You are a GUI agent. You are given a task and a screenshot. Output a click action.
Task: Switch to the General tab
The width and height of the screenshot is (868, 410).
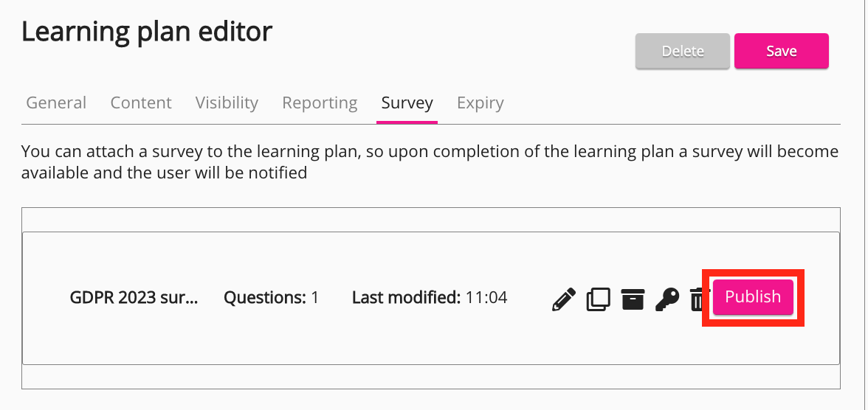(x=56, y=103)
